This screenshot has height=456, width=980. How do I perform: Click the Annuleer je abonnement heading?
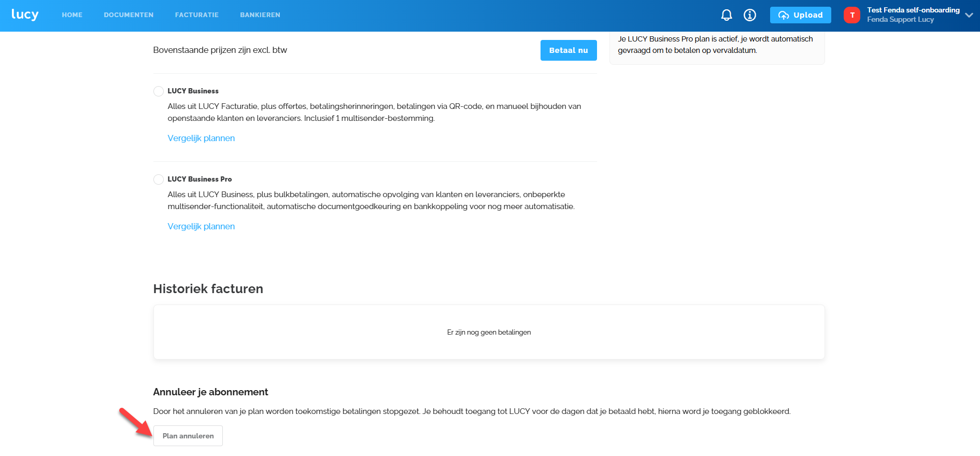point(210,392)
